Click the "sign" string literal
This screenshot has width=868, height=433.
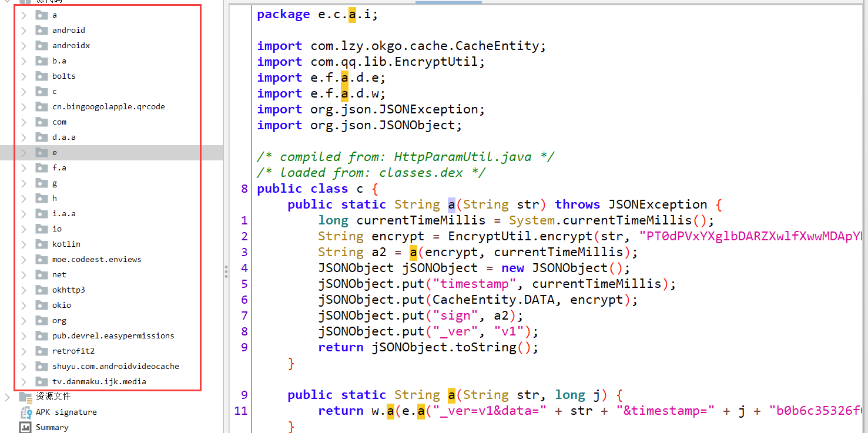pyautogui.click(x=456, y=315)
